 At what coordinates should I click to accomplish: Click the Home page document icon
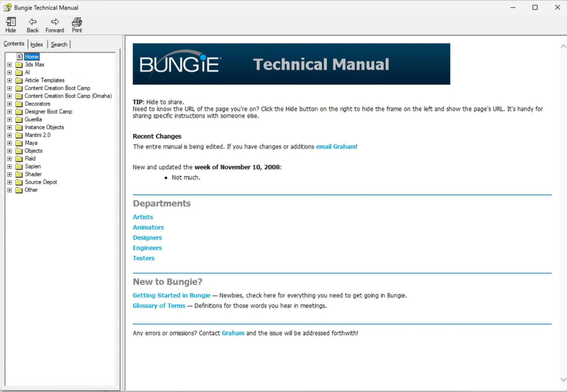pos(19,57)
